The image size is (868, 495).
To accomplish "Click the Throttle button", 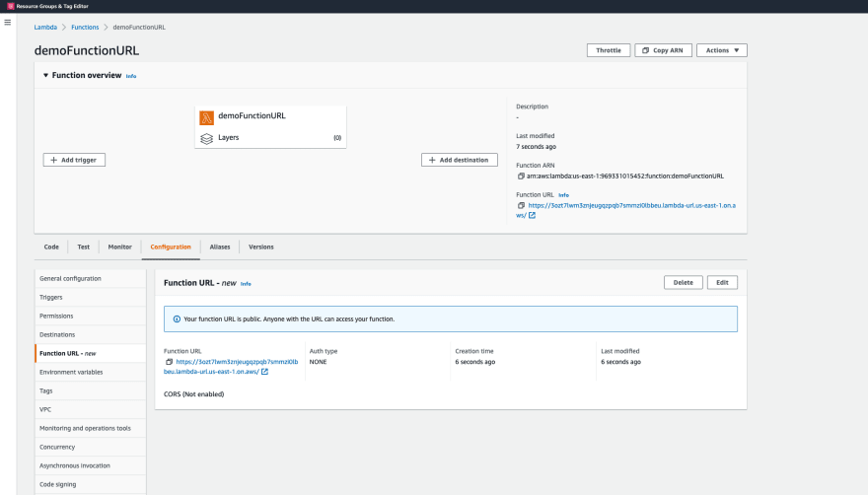I will point(609,50).
